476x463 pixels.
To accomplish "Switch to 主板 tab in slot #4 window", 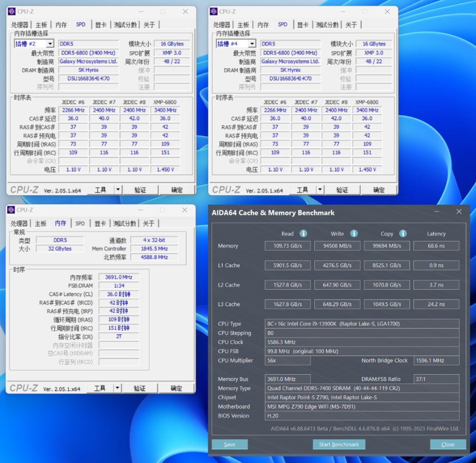I will click(243, 25).
